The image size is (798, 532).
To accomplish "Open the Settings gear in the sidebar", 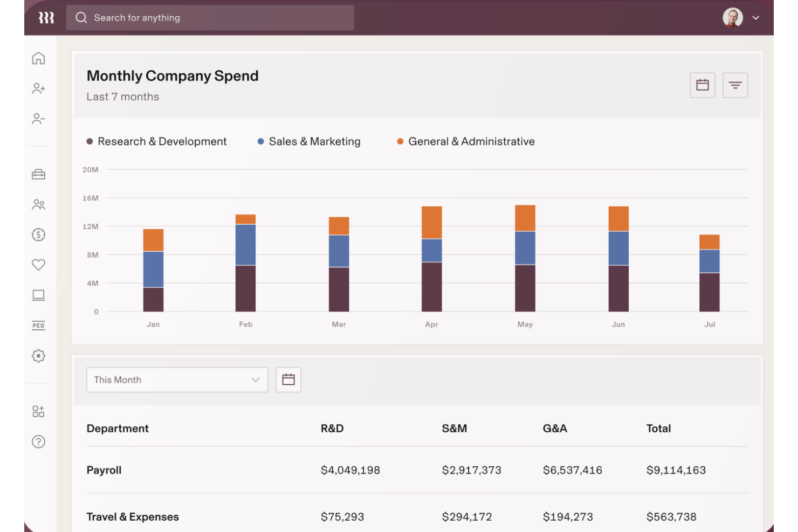I will pyautogui.click(x=38, y=356).
